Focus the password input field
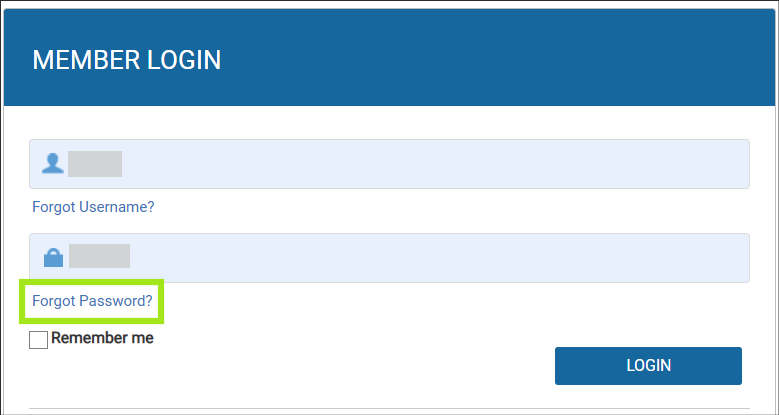Viewport: 779px width, 415px height. (x=389, y=258)
